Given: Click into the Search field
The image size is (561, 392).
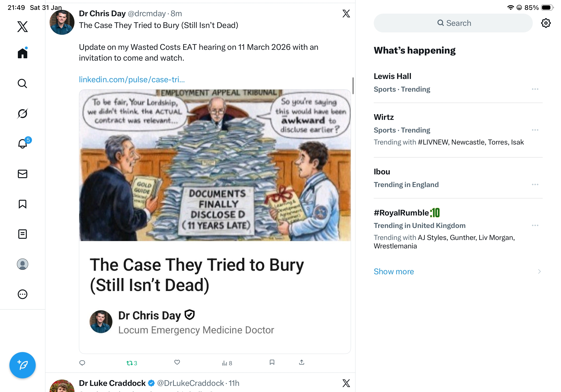Looking at the screenshot, I should [x=453, y=23].
